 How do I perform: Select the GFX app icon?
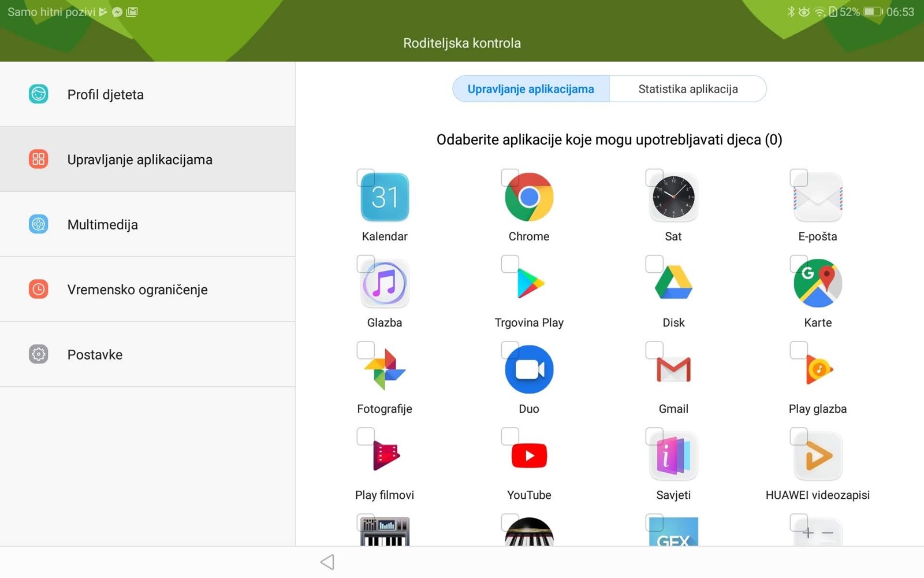pyautogui.click(x=673, y=532)
